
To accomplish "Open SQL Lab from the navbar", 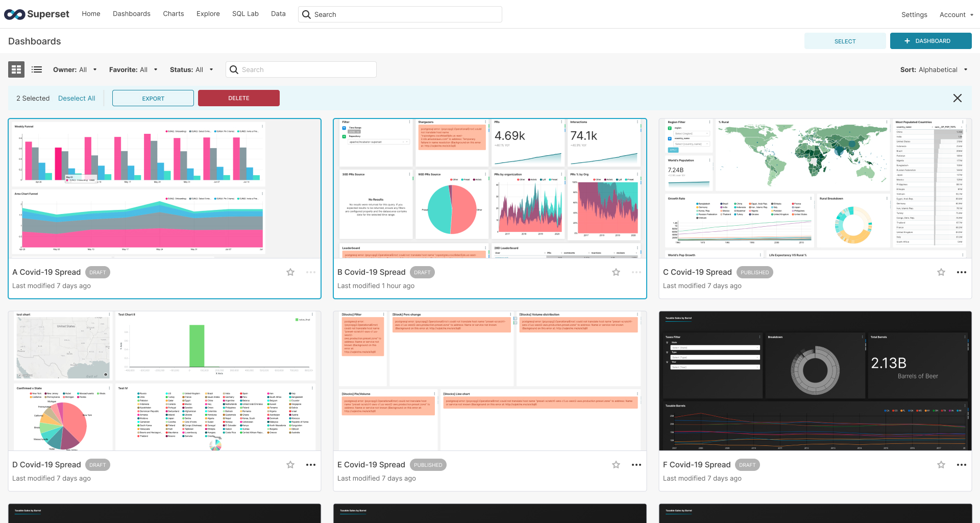I will 245,14.
